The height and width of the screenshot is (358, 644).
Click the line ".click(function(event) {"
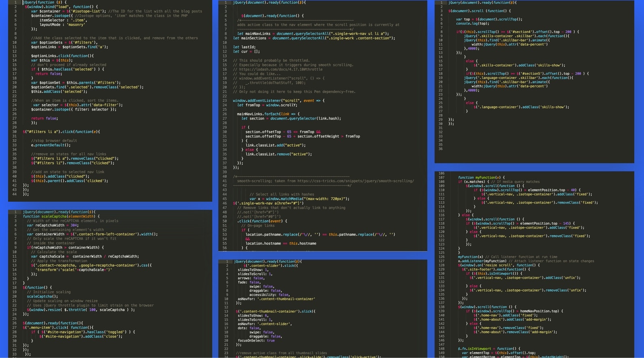[x=262, y=221]
